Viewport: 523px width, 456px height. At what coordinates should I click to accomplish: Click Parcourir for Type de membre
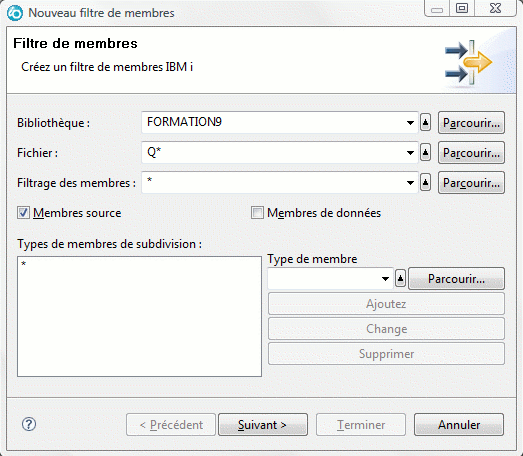tap(456, 278)
